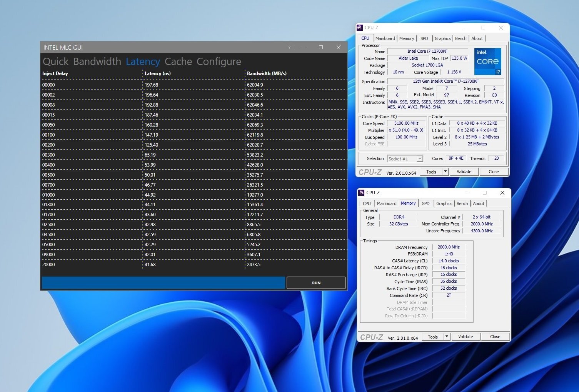The width and height of the screenshot is (579, 392).
Task: Close the upper CPU-Z window with X
Action: pos(501,28)
